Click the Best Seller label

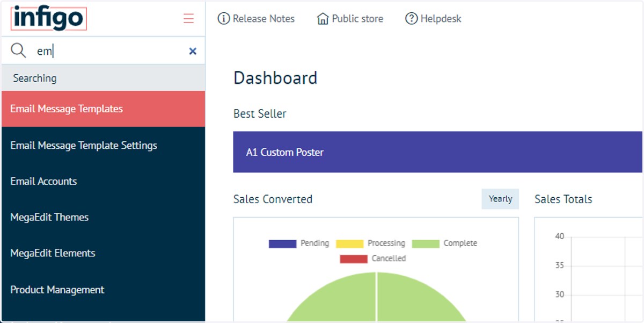(260, 114)
